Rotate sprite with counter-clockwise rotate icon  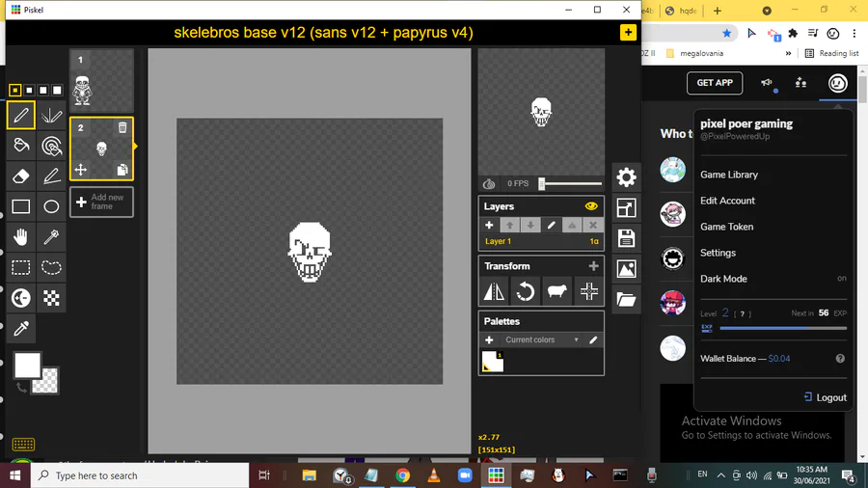[x=526, y=291]
